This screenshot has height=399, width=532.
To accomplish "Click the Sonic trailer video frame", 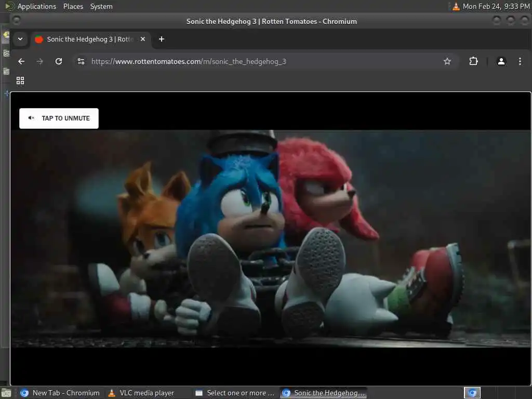I will (x=270, y=238).
